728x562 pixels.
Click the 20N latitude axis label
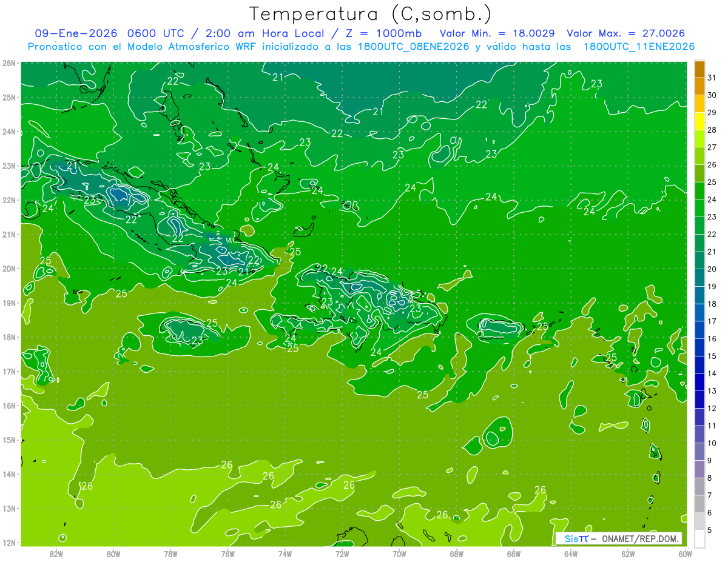(9, 268)
